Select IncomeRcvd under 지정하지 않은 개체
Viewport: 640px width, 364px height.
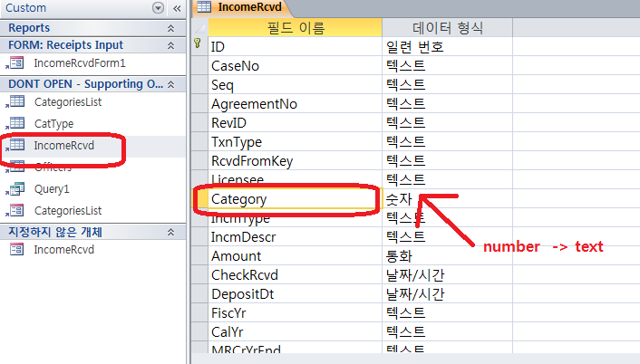(x=64, y=250)
